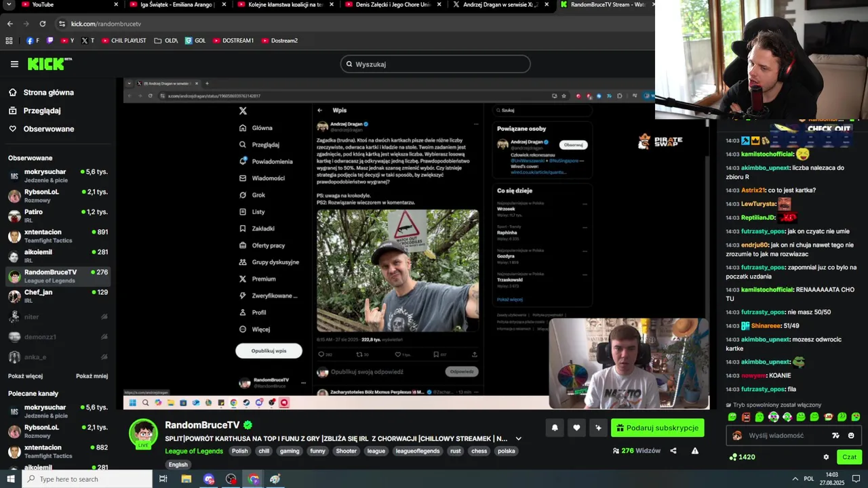
Task: Open the Kick hamburger menu
Action: 14,64
